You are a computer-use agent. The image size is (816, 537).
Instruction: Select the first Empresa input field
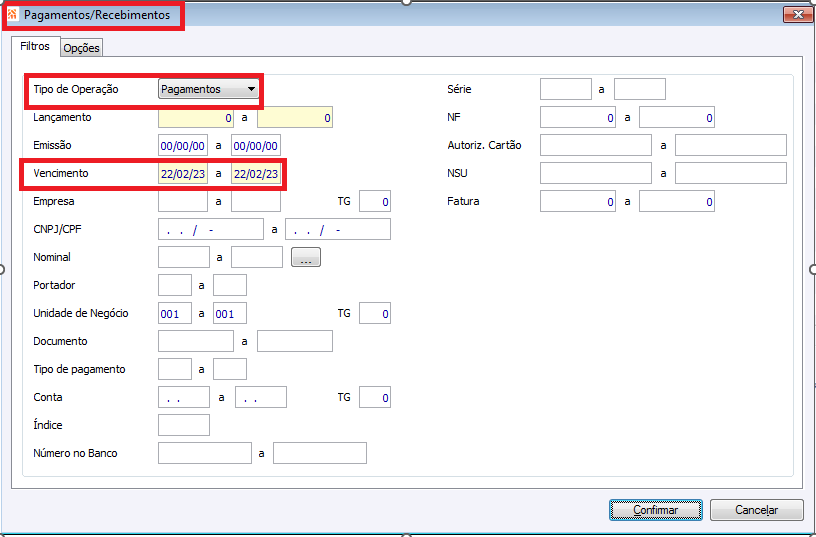(183, 201)
